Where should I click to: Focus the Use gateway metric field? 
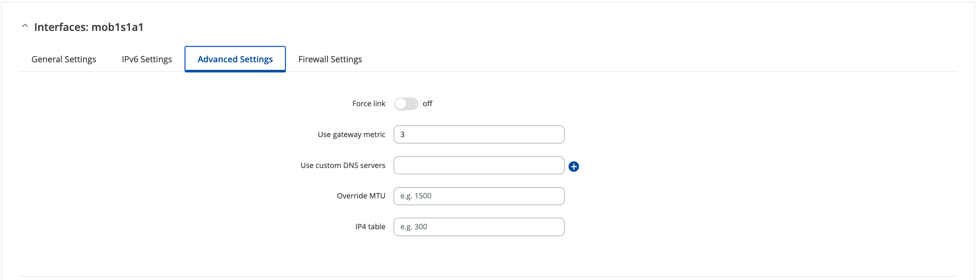[x=479, y=135]
